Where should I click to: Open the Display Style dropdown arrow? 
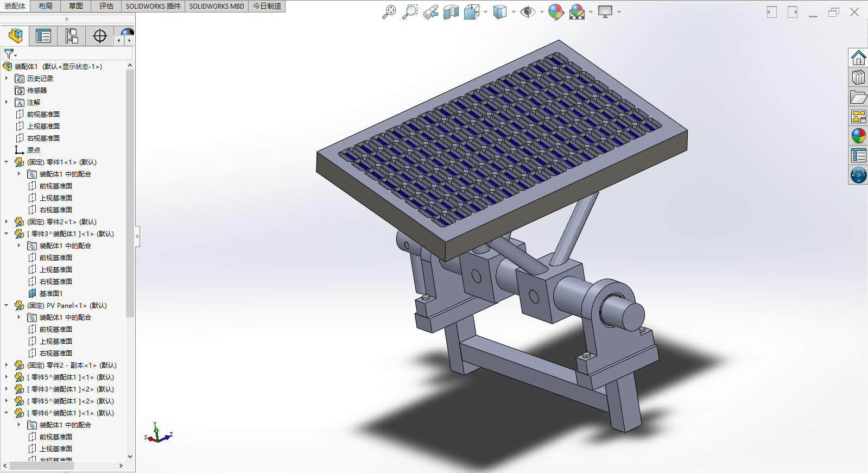point(514,12)
